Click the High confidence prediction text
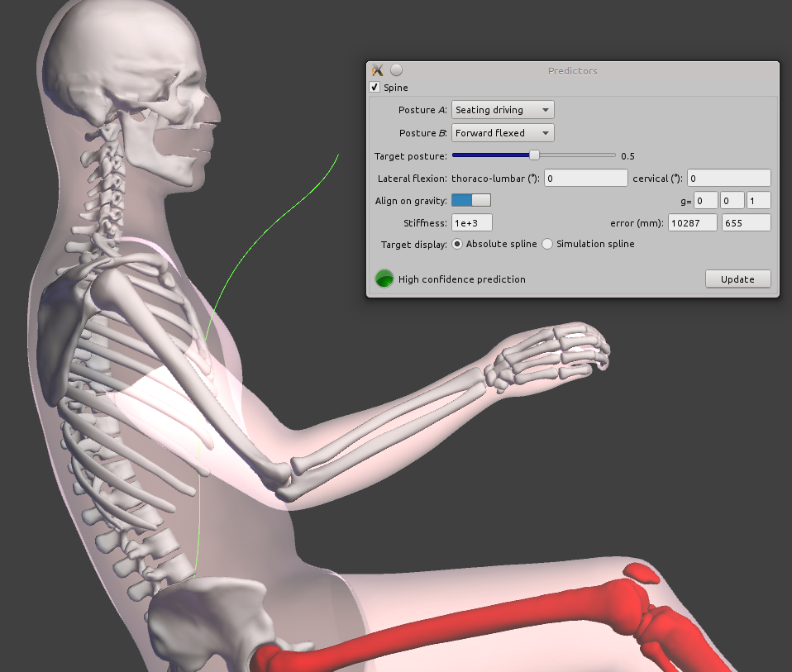 [461, 279]
